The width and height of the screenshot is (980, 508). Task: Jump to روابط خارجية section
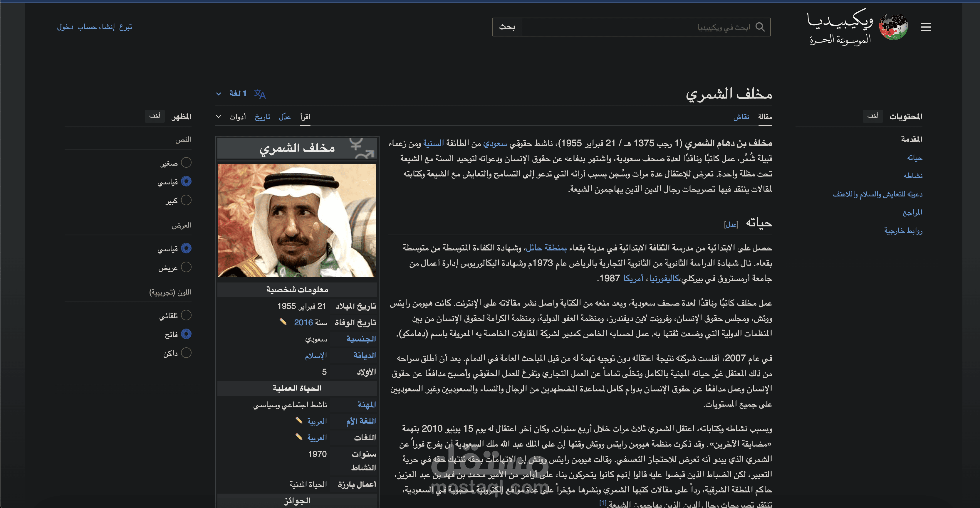(x=903, y=231)
